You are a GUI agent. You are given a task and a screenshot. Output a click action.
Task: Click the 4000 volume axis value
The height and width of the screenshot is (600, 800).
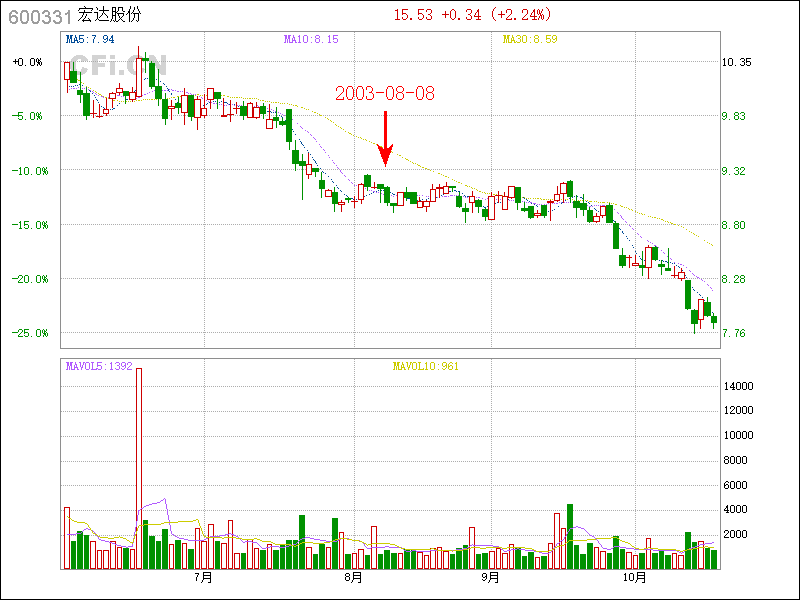(735, 509)
